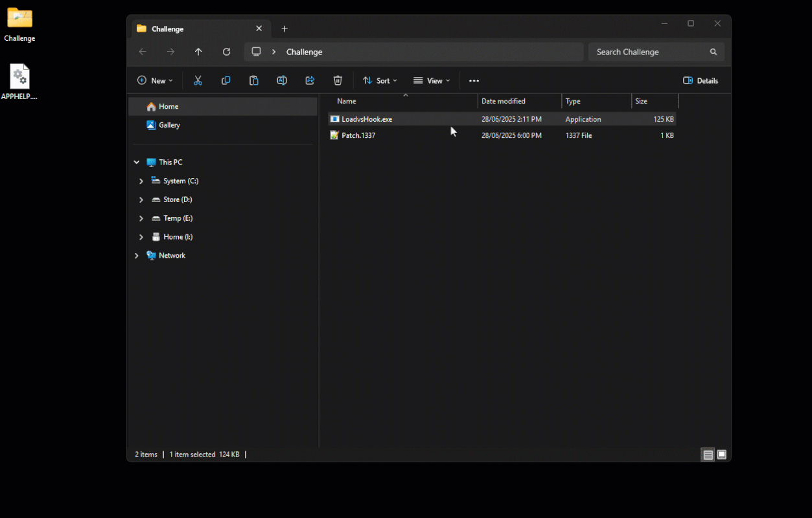Expand the Home (I:) drive
This screenshot has width=812, height=518.
(x=141, y=237)
